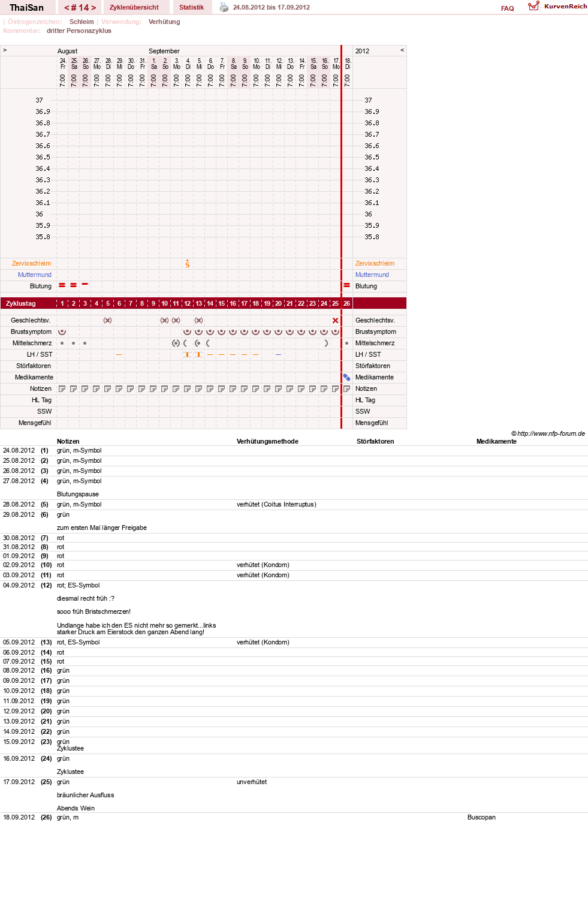Click date header 4. Di
The image size is (588, 919).
[188, 64]
